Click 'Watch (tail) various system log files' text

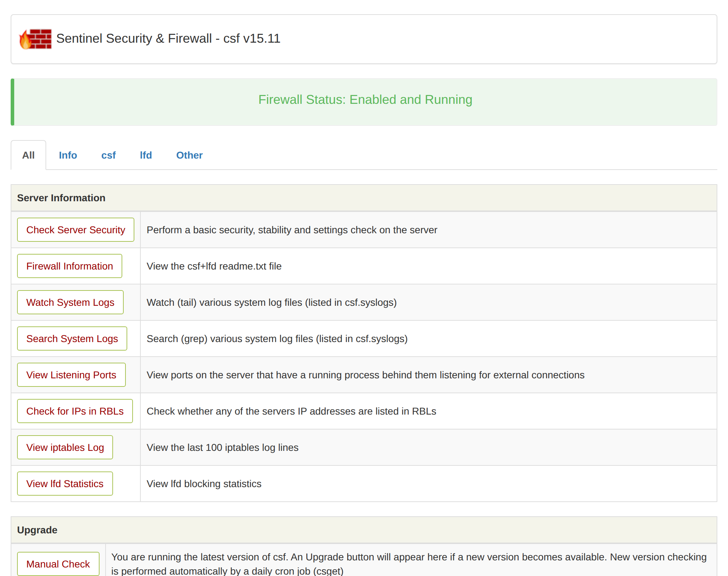coord(272,302)
